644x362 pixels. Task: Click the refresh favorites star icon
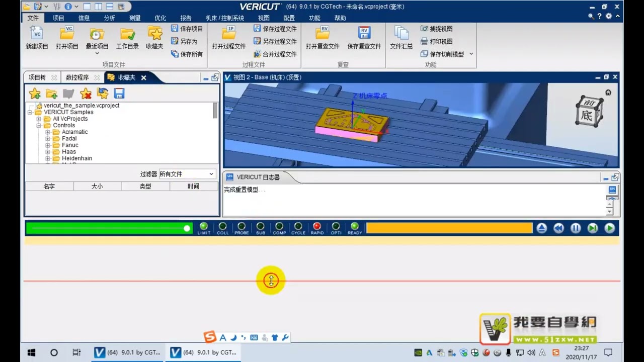(x=103, y=94)
